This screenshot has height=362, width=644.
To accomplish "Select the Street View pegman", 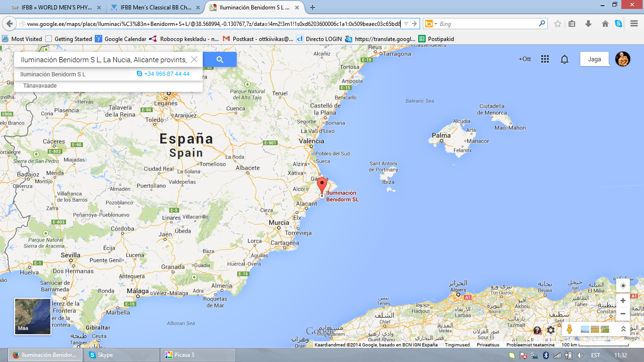I will tap(570, 329).
